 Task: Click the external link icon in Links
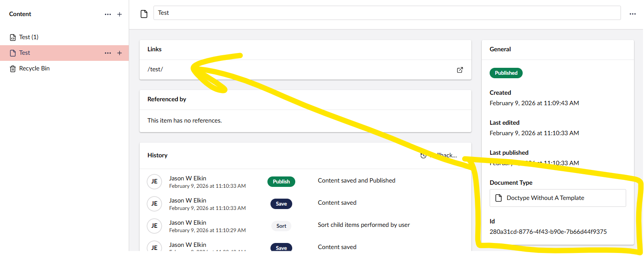pyautogui.click(x=460, y=70)
